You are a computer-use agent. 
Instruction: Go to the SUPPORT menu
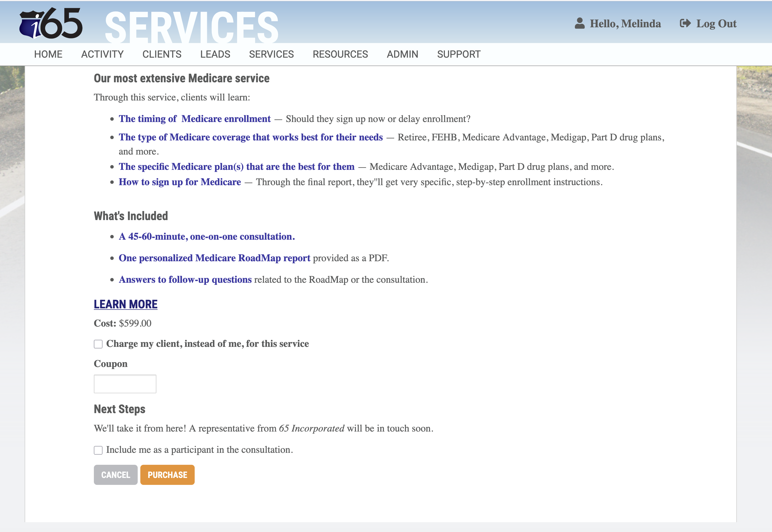click(459, 54)
